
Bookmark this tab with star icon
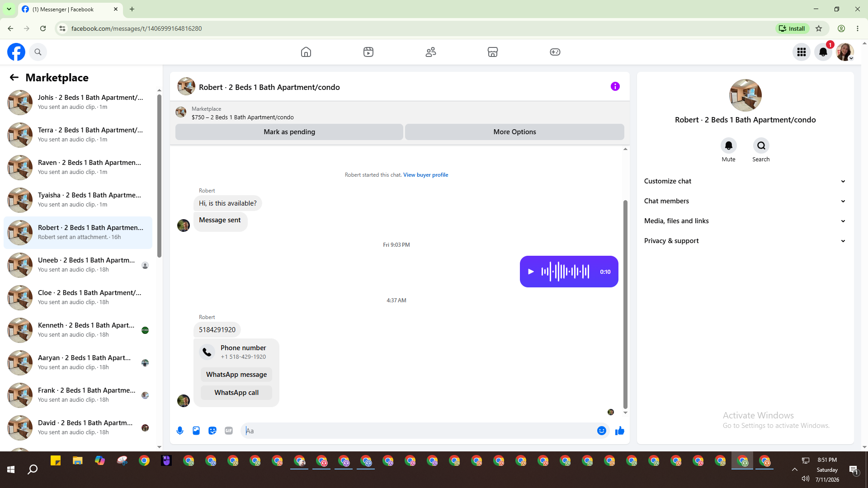pyautogui.click(x=819, y=28)
